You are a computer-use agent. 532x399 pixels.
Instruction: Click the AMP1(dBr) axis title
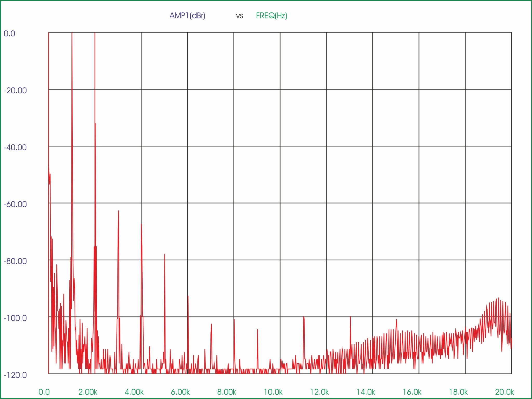pyautogui.click(x=187, y=16)
